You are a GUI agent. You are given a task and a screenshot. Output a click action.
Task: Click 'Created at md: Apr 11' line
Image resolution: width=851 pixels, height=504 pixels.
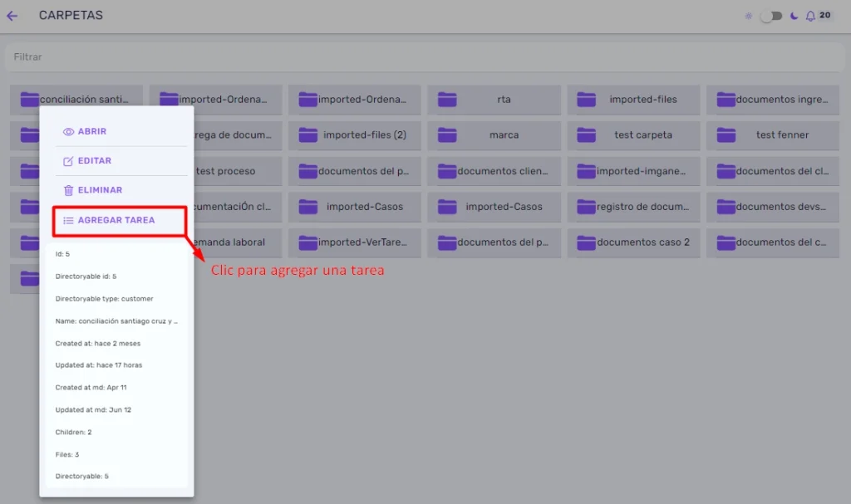click(91, 388)
